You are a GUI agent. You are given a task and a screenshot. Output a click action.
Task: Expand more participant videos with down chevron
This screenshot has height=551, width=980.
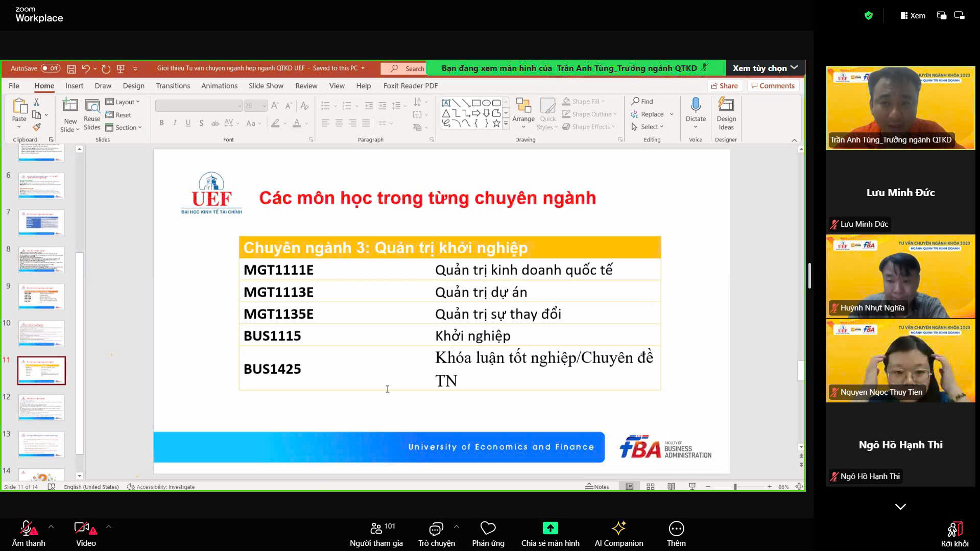pos(900,507)
